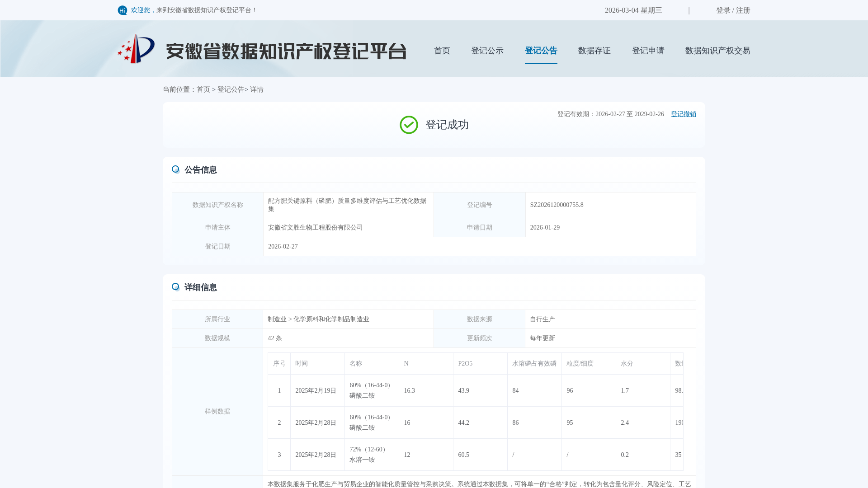The height and width of the screenshot is (488, 868).
Task: Click registration number SZ2026120000755.8
Action: pos(557,205)
